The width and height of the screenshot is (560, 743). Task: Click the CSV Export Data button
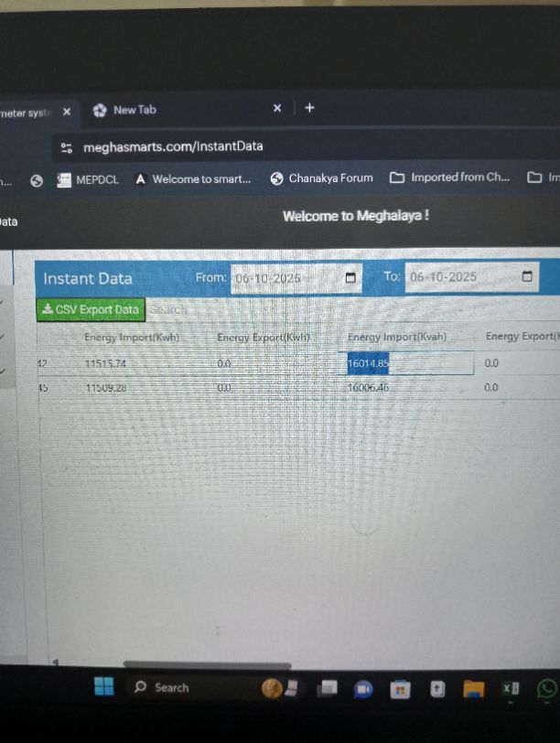click(x=91, y=310)
